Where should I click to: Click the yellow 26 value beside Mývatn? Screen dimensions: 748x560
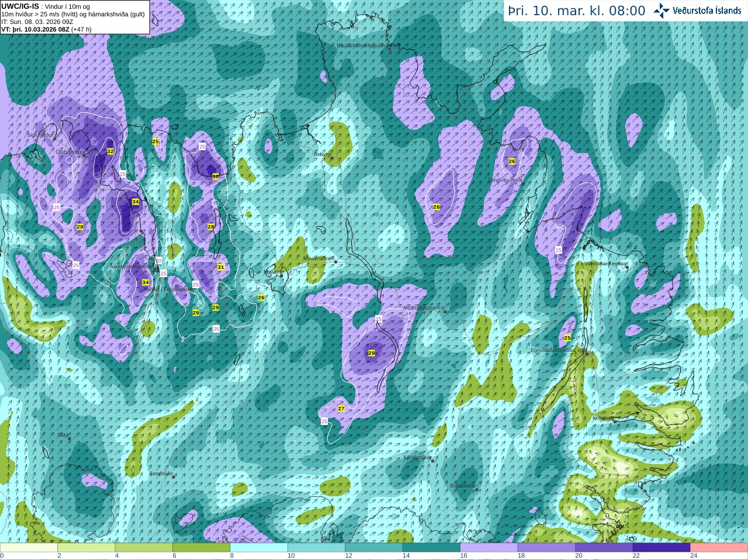coord(261,298)
